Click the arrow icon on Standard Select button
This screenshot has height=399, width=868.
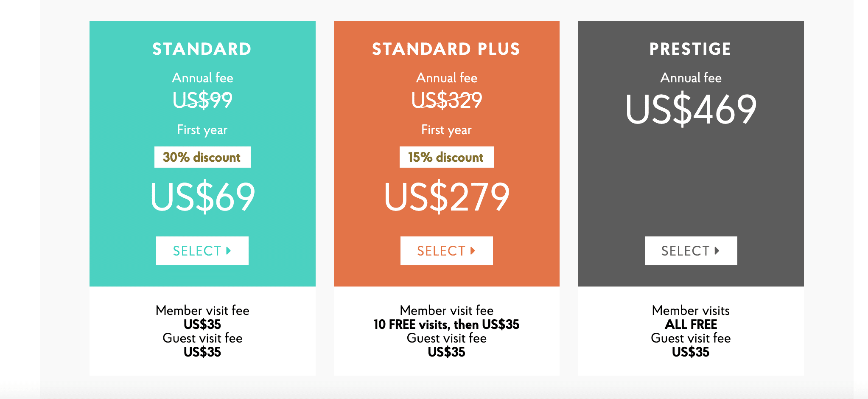[229, 251]
